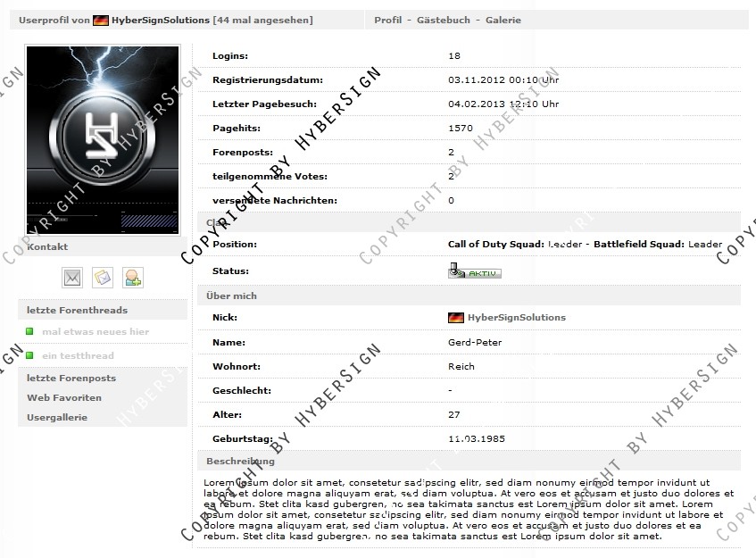756x558 pixels.
Task: Expand the Usergallerie section
Action: click(x=57, y=417)
